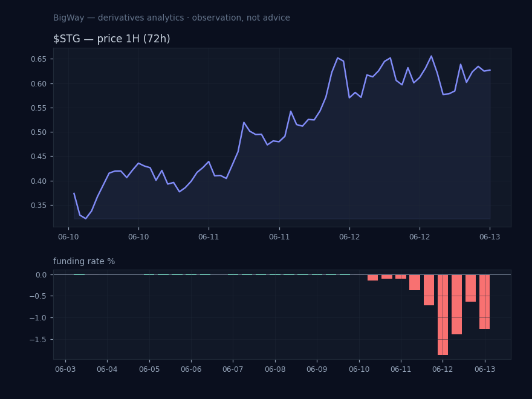Select the '$STG — price 1H (72h)' chart title
532x399 pixels.
click(112, 39)
